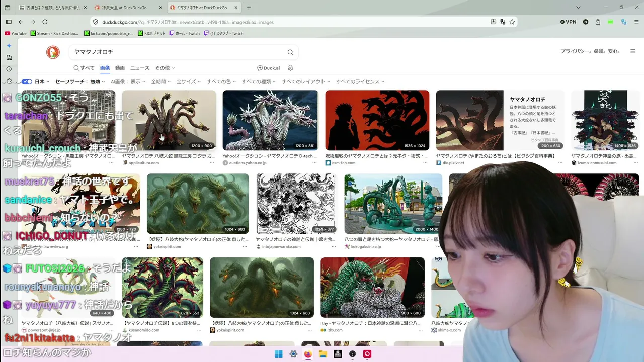Switch to the ニュース news tab
644x362 pixels.
pos(140,68)
